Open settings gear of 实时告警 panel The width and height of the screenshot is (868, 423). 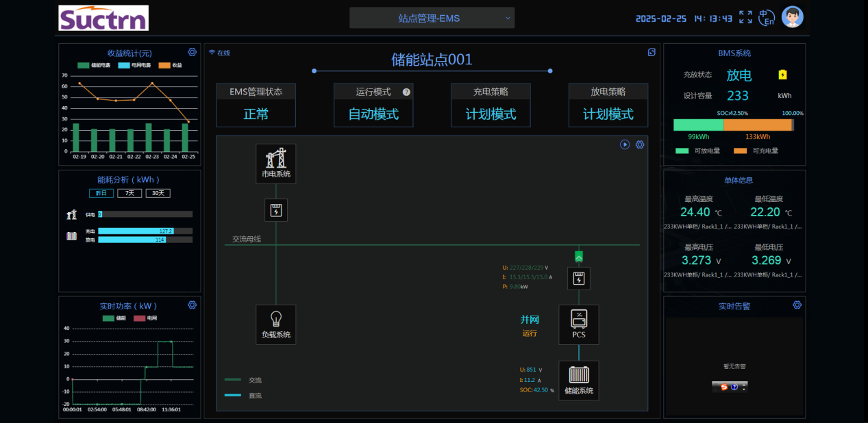[797, 305]
